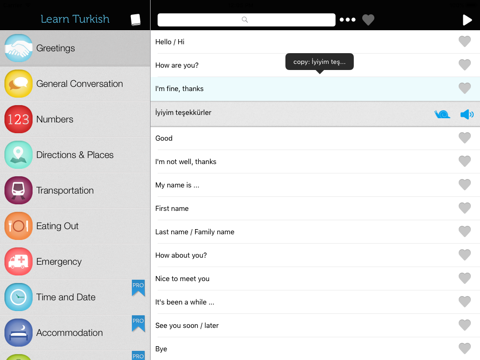Favorite the Bye phrase
480x360 pixels.
coord(465,348)
